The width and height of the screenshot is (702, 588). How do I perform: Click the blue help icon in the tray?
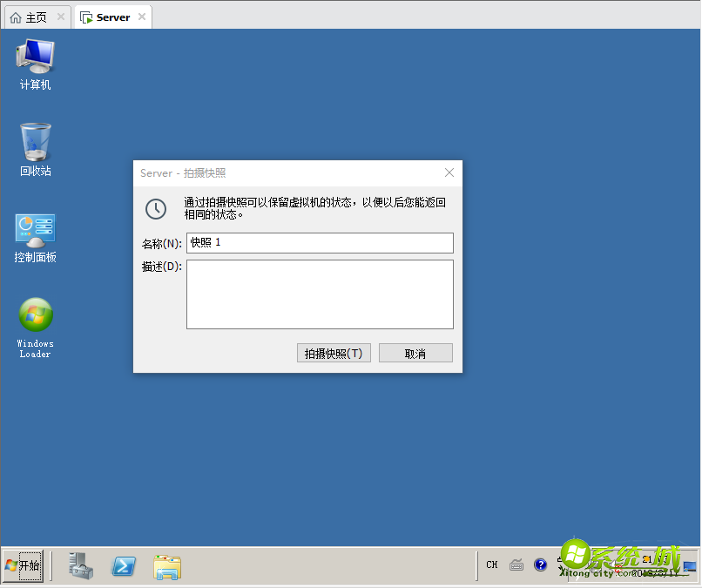[x=541, y=564]
